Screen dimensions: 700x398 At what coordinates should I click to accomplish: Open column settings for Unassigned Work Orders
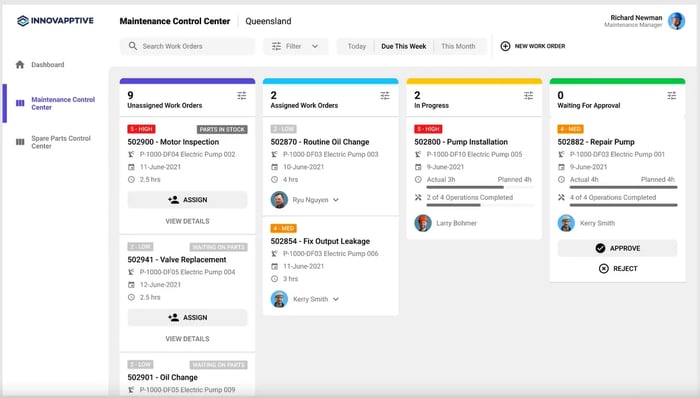(x=242, y=95)
